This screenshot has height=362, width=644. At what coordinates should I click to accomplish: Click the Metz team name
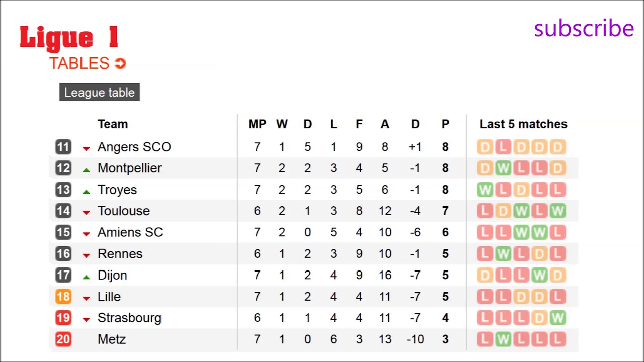click(x=112, y=339)
